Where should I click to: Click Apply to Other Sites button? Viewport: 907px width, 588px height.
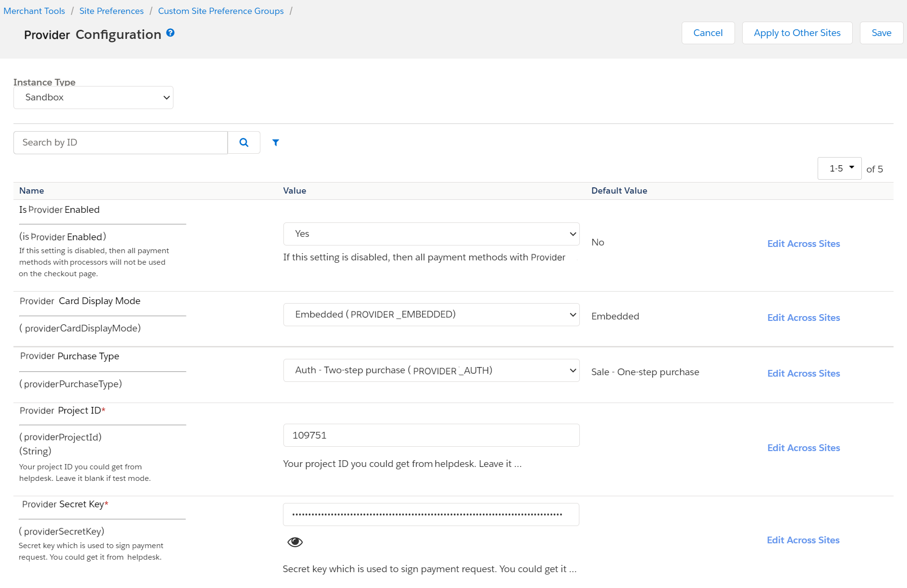coord(797,33)
